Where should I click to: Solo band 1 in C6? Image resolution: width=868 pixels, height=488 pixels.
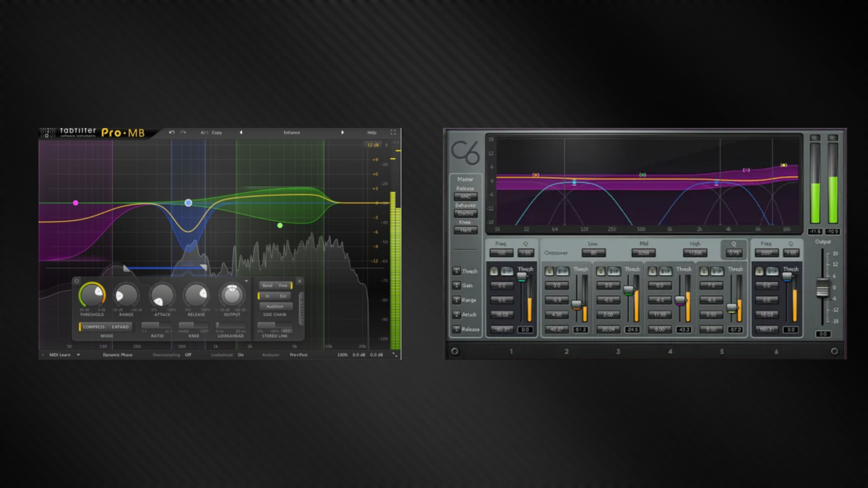click(494, 271)
